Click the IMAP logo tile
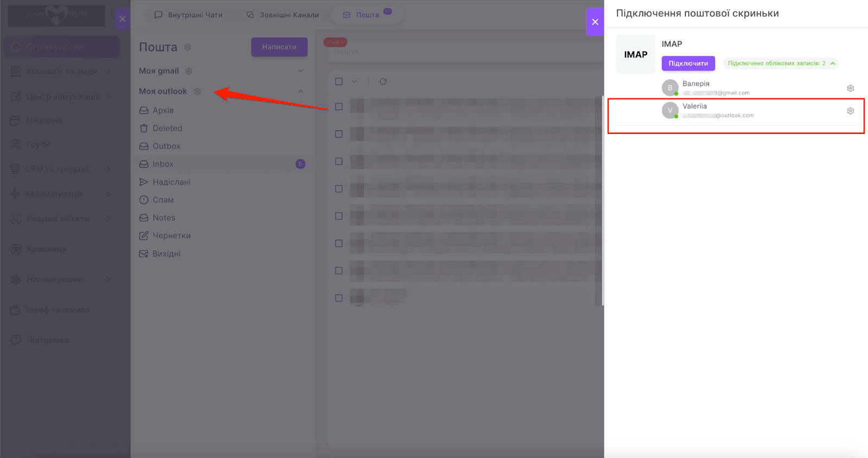Image resolution: width=868 pixels, height=458 pixels. tap(636, 54)
